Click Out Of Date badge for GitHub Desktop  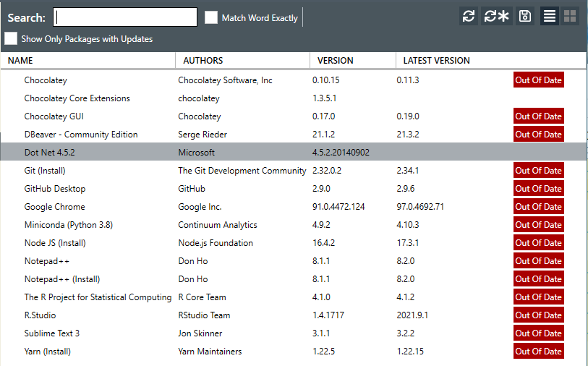pyautogui.click(x=539, y=189)
